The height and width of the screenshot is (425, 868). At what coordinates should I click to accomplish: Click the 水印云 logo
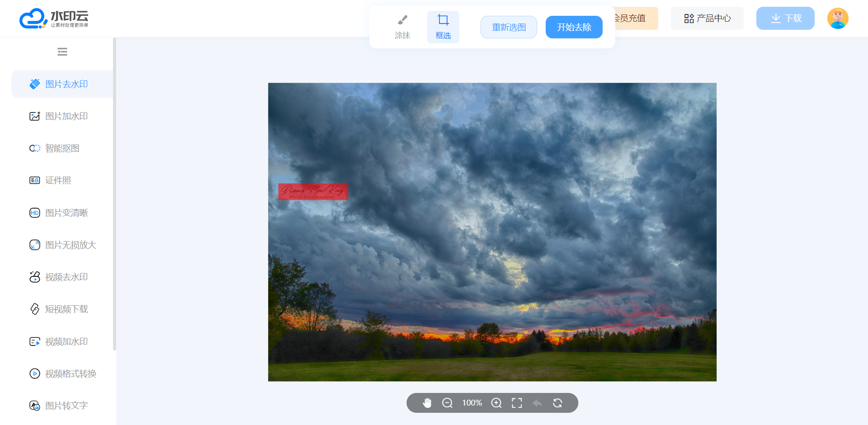[x=54, y=19]
